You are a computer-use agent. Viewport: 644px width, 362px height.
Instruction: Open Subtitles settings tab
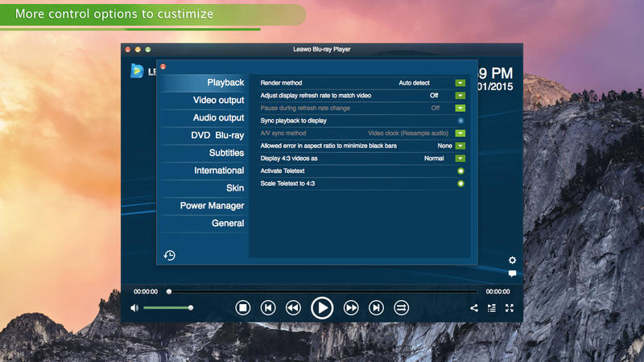click(x=204, y=153)
